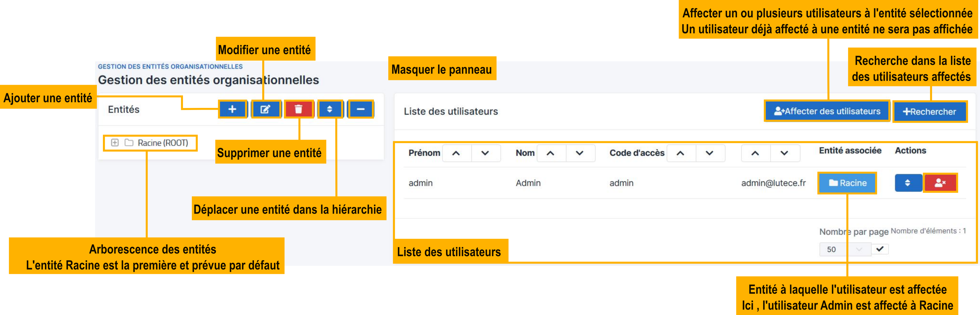Click the move user arrows icon in Actions
The height and width of the screenshot is (315, 980).
[909, 183]
